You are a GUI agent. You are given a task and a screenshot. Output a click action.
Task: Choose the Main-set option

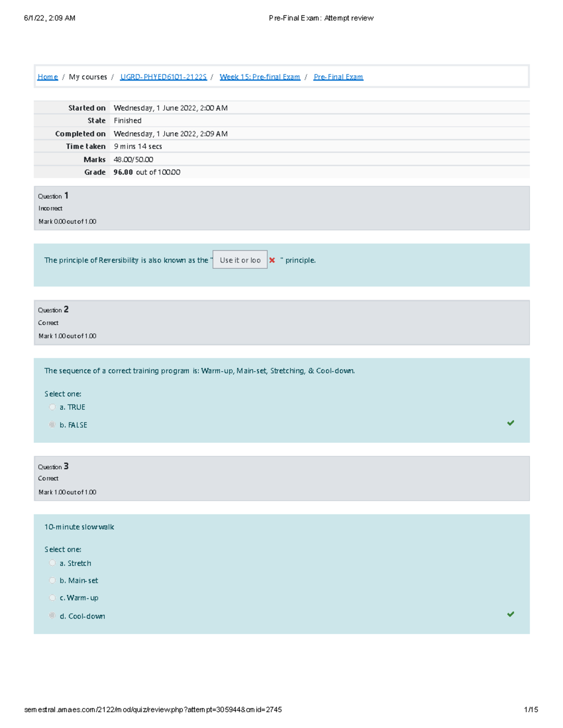tap(52, 580)
